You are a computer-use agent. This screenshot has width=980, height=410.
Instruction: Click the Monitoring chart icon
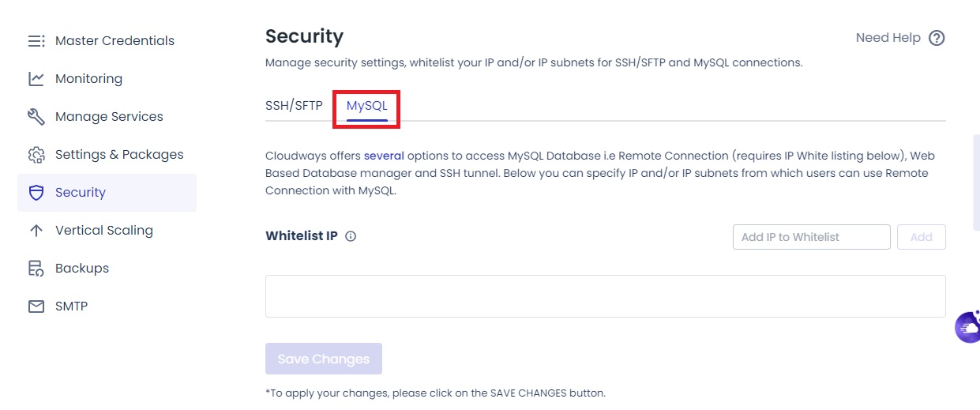click(x=36, y=79)
